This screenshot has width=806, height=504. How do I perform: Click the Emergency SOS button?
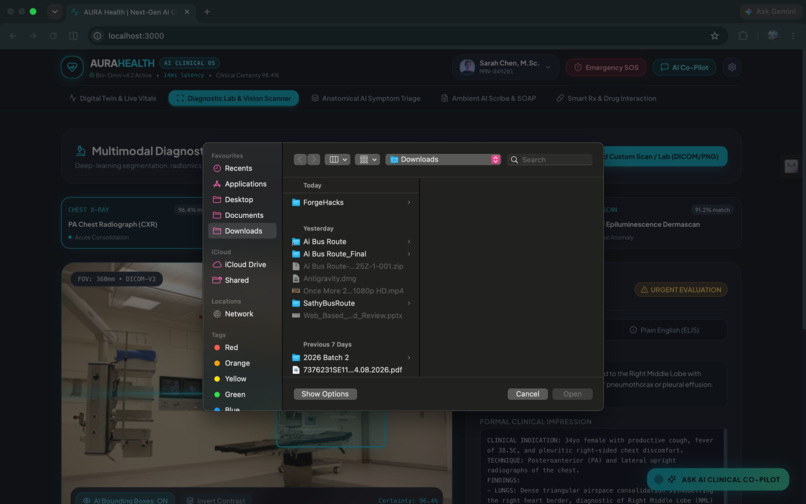tap(606, 67)
